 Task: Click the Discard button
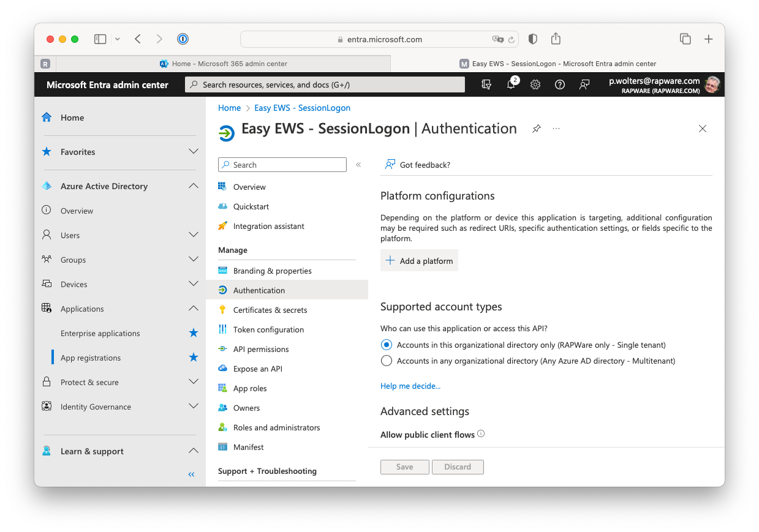[458, 466]
